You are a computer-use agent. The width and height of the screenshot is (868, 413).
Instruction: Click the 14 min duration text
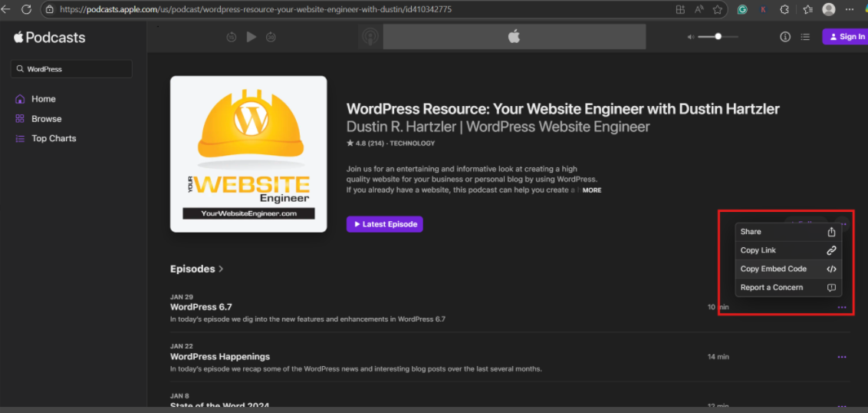click(718, 356)
